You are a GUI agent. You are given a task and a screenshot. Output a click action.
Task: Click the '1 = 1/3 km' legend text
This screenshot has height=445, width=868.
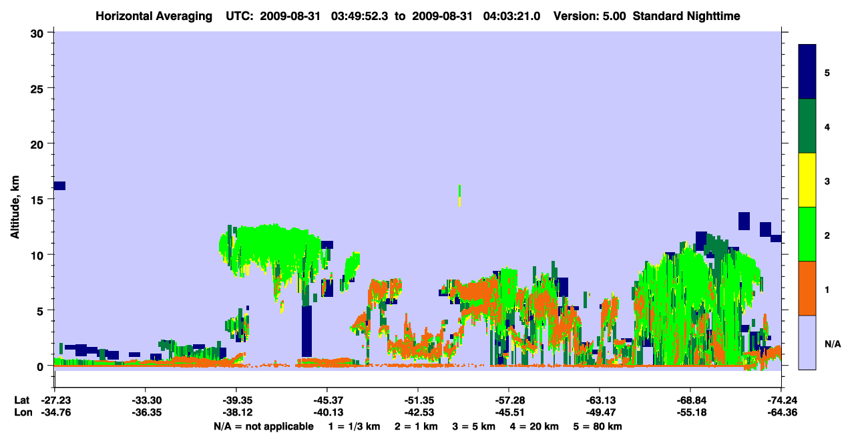[x=354, y=426]
